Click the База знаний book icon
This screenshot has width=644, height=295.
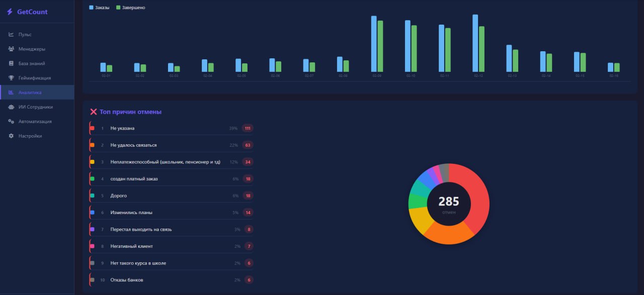[x=11, y=64]
